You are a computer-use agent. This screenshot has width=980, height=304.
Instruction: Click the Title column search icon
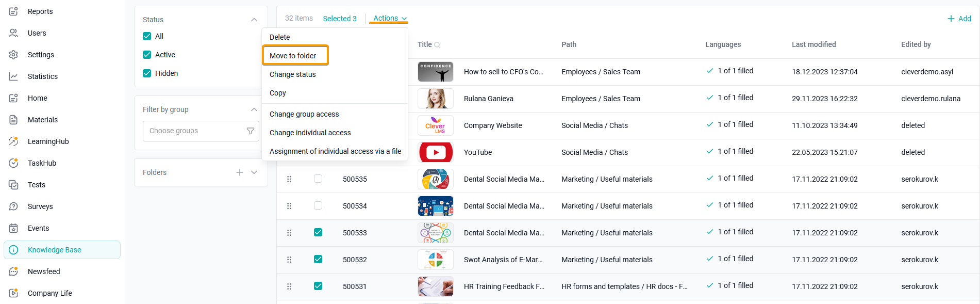click(x=437, y=45)
